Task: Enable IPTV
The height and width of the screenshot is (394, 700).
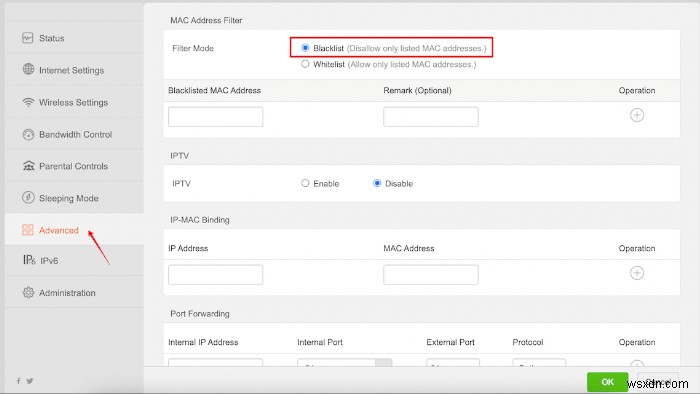Action: tap(305, 183)
